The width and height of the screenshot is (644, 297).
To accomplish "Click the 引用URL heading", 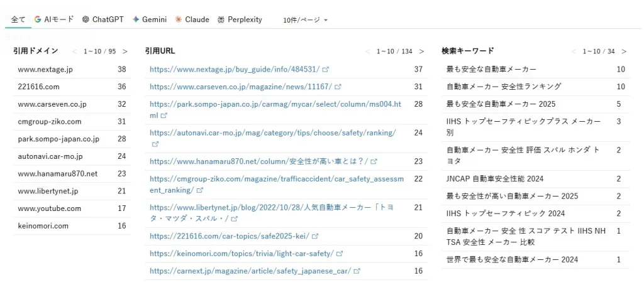I will [160, 51].
